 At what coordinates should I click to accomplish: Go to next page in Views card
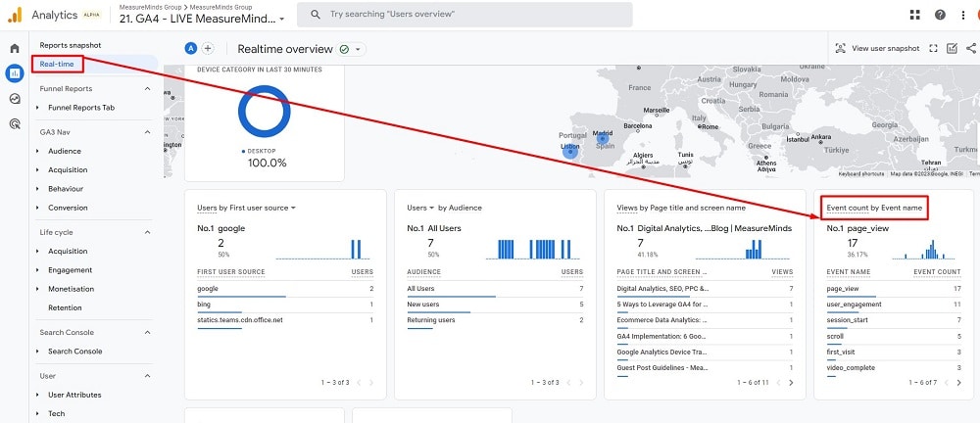coord(791,383)
